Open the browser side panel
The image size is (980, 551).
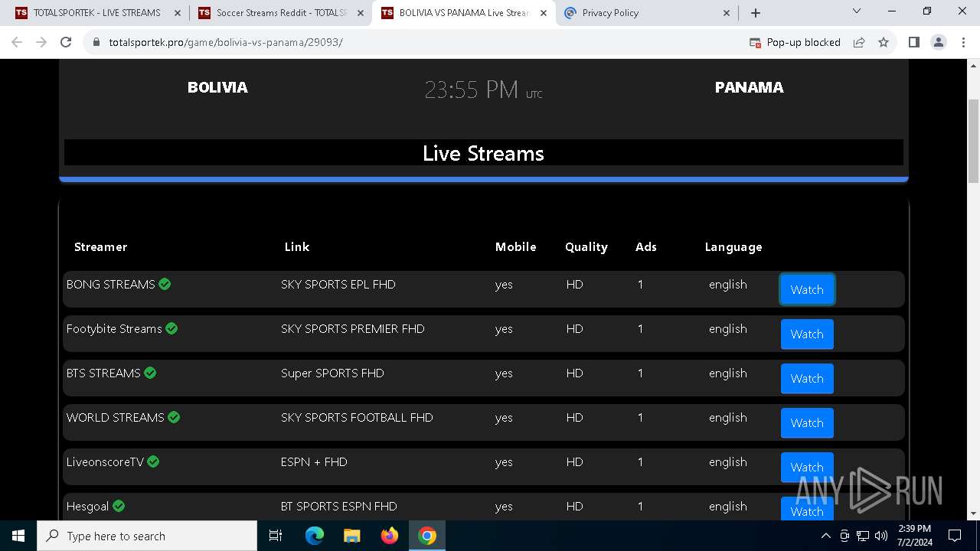coord(913,42)
